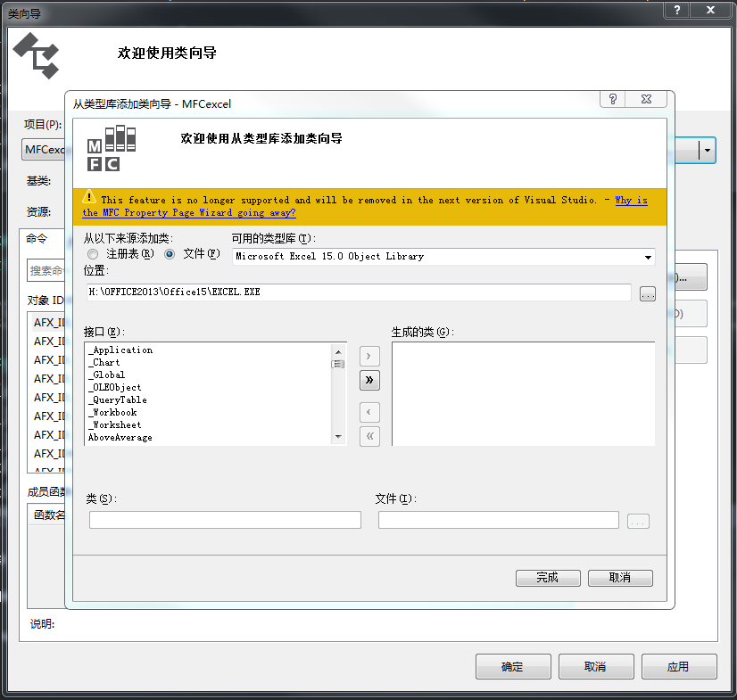Click the Class Wizard logo icon
The width and height of the screenshot is (737, 700).
pyautogui.click(x=37, y=55)
